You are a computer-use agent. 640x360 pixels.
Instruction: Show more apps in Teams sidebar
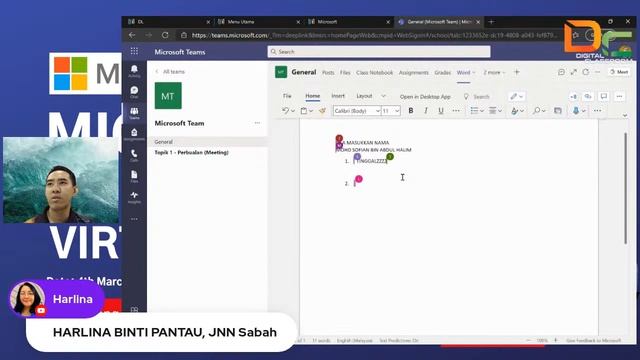point(134,219)
